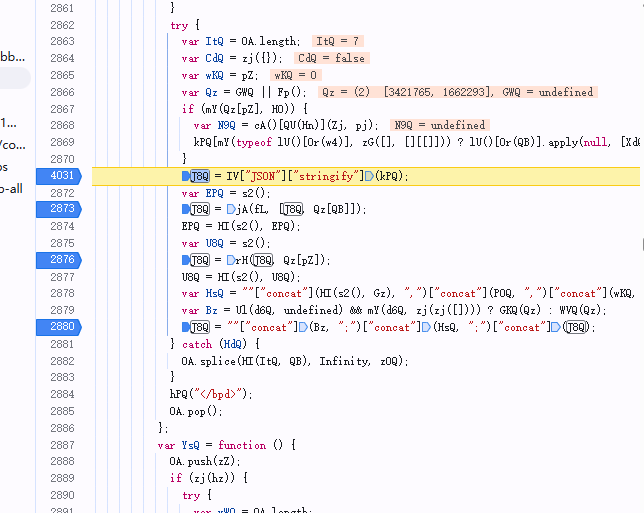The image size is (644, 513).
Task: Click line number 2887 in the gutter
Action: pos(62,445)
